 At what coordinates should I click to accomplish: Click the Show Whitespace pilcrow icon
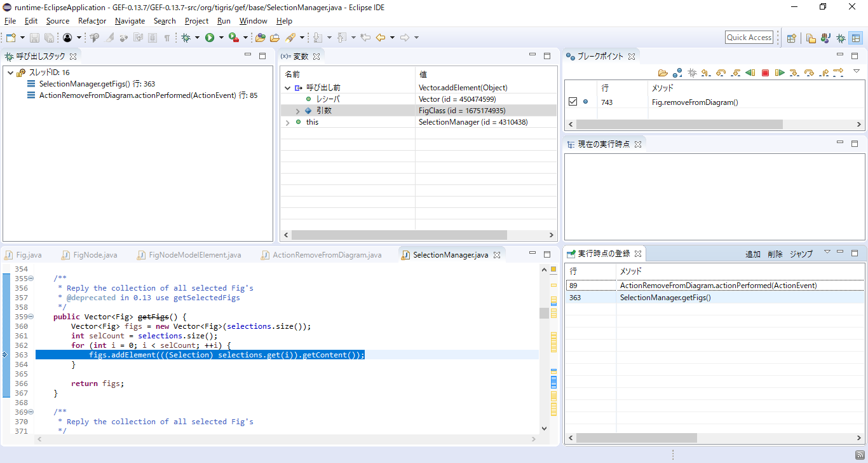click(x=166, y=38)
